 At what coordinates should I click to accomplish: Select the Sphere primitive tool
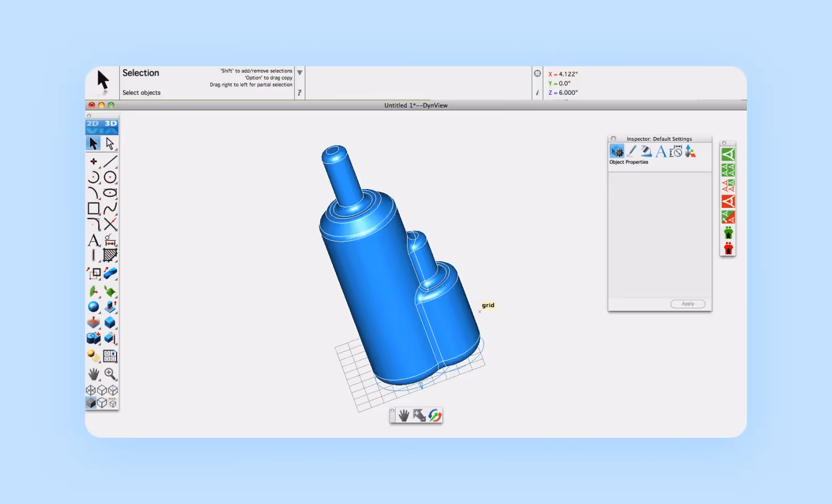93,307
